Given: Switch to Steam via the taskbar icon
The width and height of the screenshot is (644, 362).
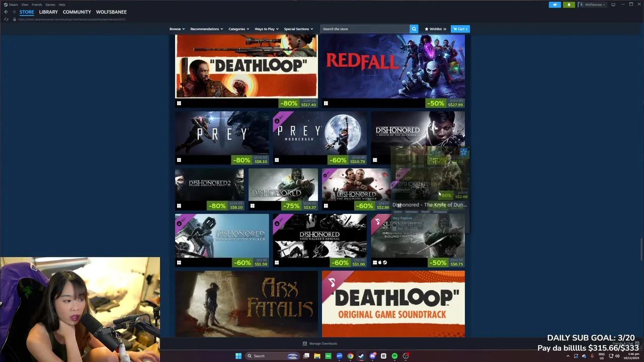Looking at the screenshot, I should (361, 356).
